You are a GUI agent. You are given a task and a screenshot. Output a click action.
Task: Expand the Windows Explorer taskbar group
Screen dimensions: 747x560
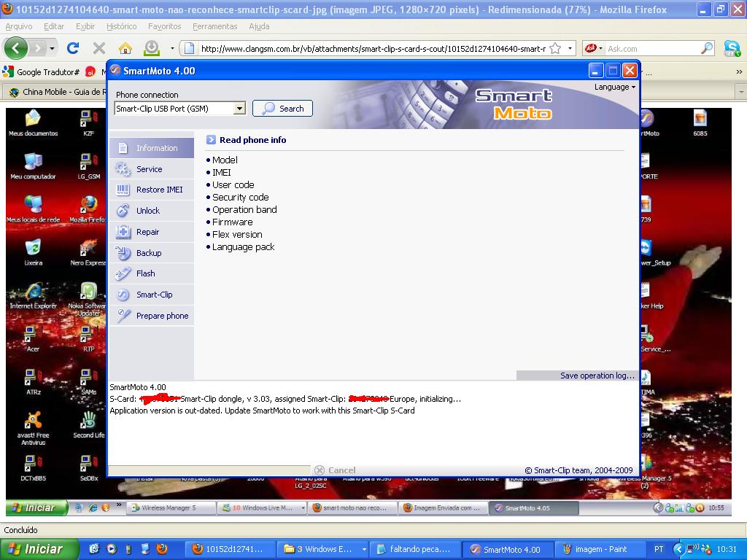pyautogui.click(x=364, y=549)
